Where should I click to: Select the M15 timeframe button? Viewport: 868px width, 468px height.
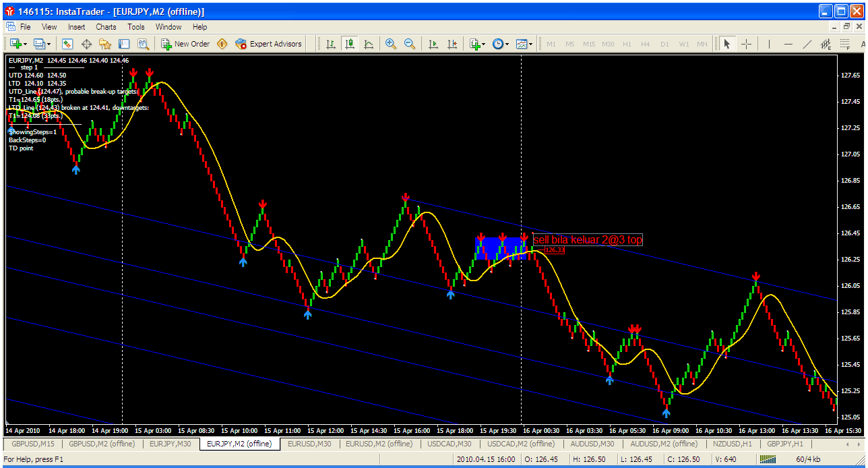[x=589, y=44]
